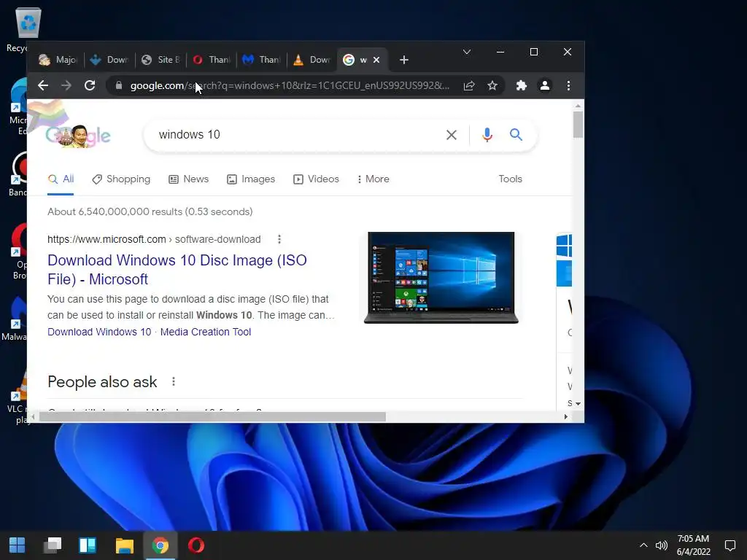Open Chrome's three-dot menu
The image size is (747, 560).
point(568,86)
